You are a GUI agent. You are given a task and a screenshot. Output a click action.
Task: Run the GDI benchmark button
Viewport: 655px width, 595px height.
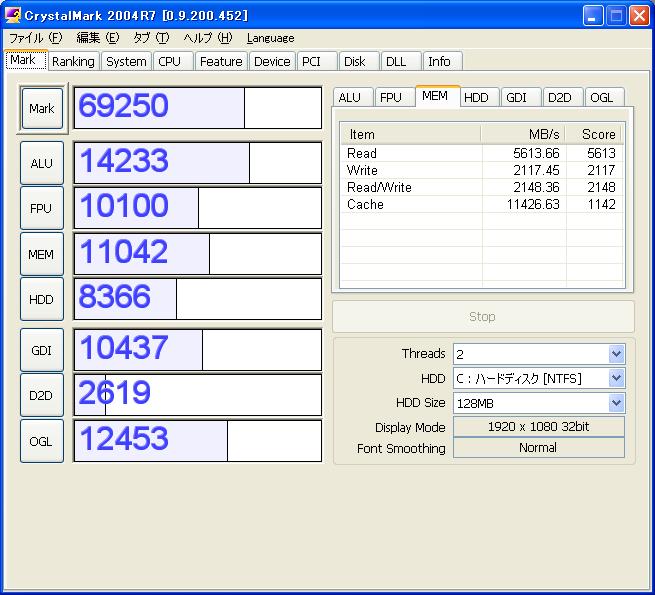click(42, 350)
